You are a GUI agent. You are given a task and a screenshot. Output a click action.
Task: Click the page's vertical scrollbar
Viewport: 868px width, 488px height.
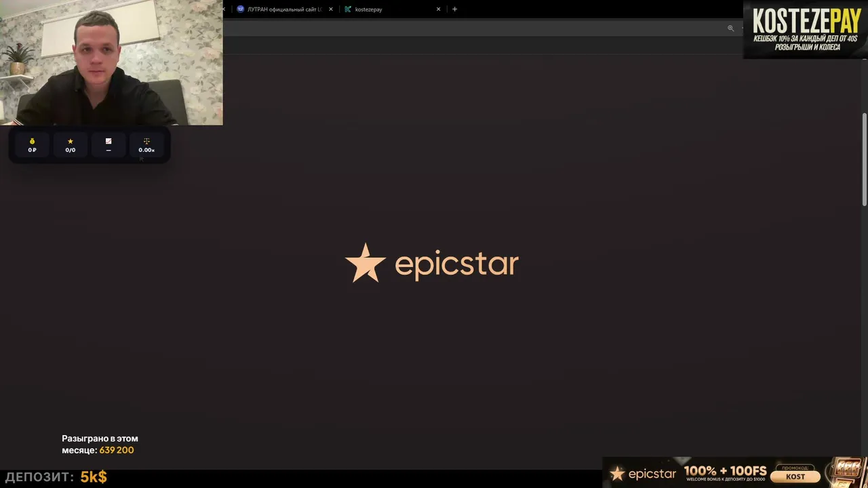[x=865, y=159]
